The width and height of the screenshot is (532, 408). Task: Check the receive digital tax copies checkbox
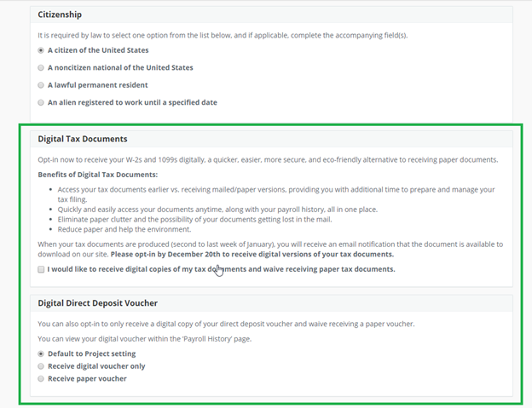41,269
